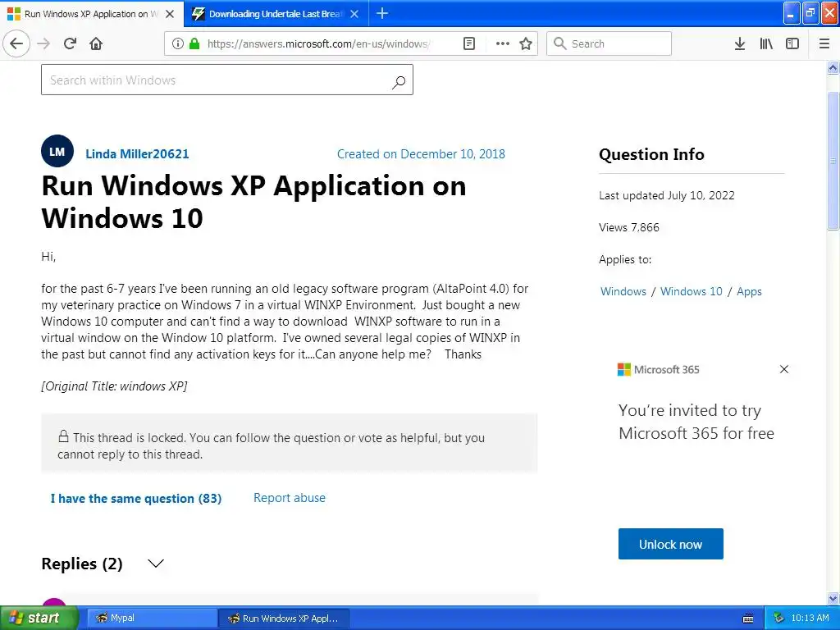Select the Mypal taskbar button
Screen dimensions: 840x630
tap(151, 619)
